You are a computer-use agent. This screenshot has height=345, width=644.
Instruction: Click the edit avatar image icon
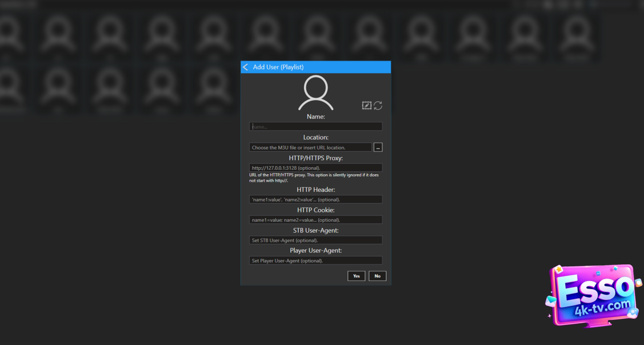(367, 105)
